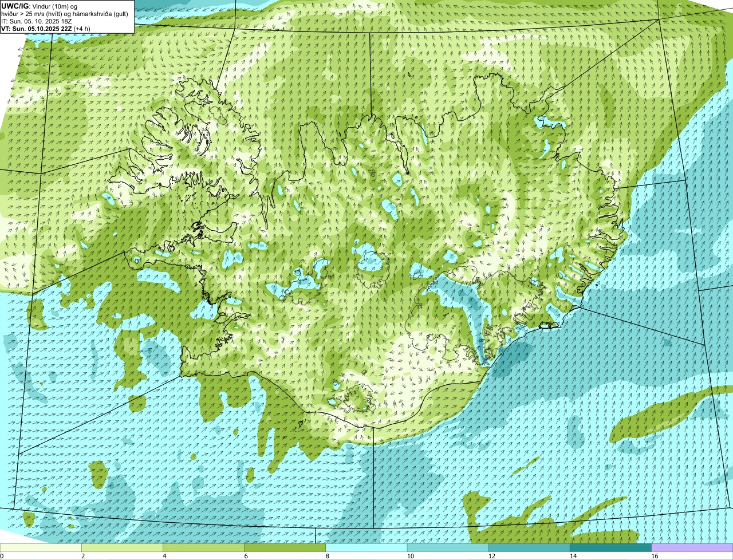This screenshot has width=733, height=560.
Task: Click the title line 'UWC/IG: Vindur (10m) og'
Action: (x=40, y=6)
